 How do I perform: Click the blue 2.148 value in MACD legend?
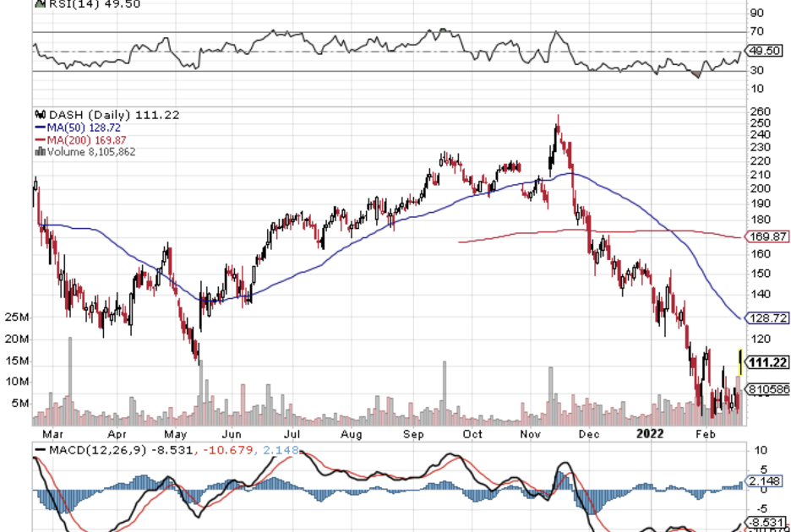click(279, 450)
